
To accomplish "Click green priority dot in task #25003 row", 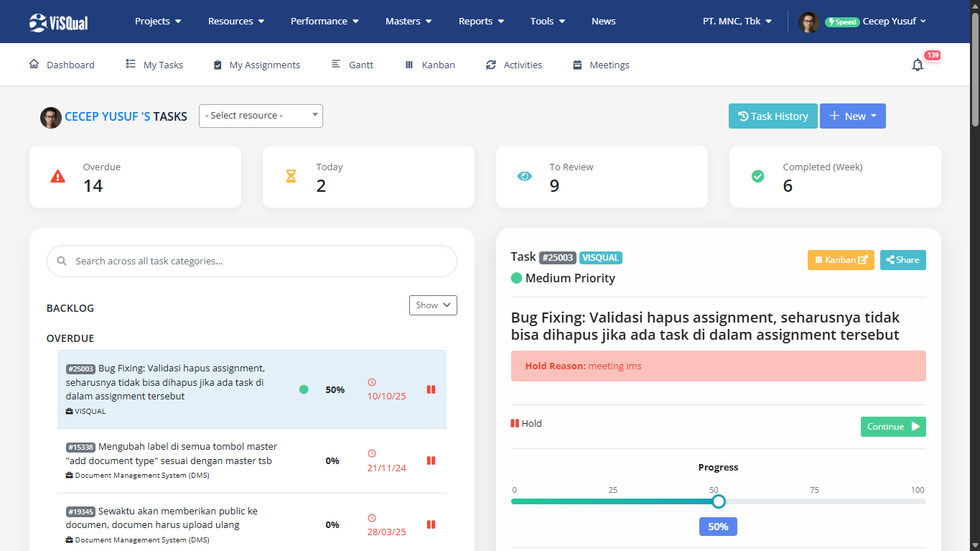I will tap(304, 389).
